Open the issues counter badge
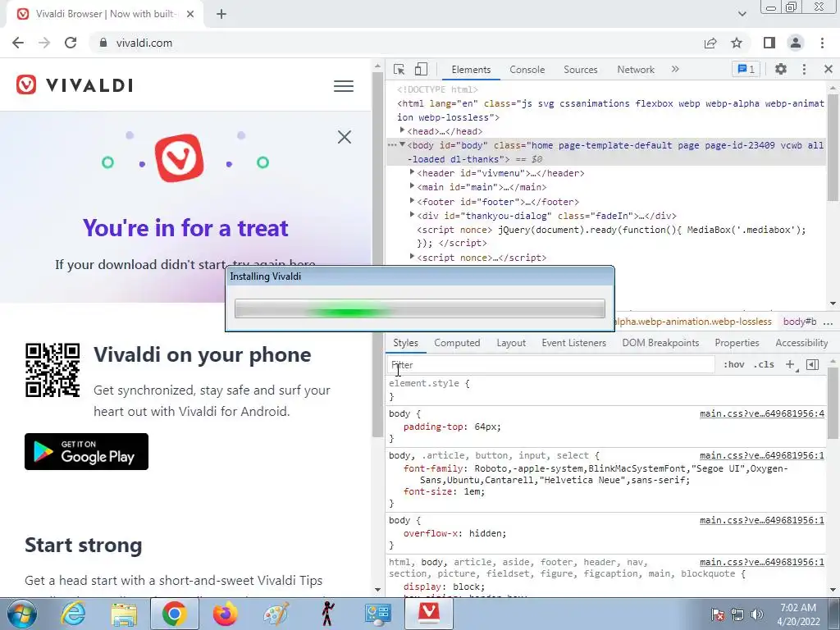Screen dimensions: 840x630 pyautogui.click(x=746, y=69)
